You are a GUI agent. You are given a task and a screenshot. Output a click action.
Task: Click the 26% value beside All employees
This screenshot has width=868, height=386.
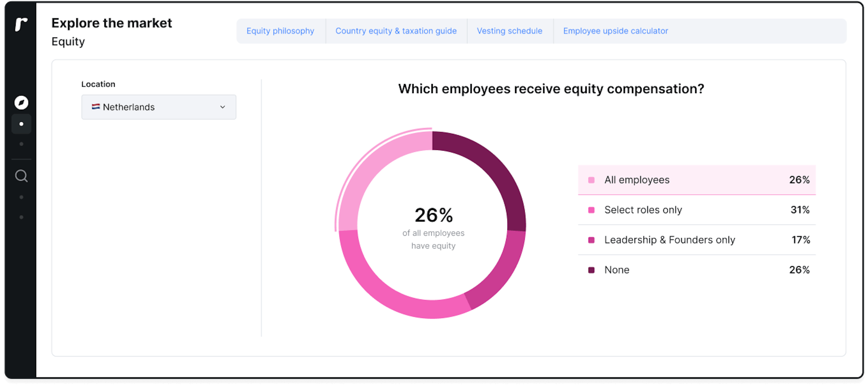[x=799, y=180]
